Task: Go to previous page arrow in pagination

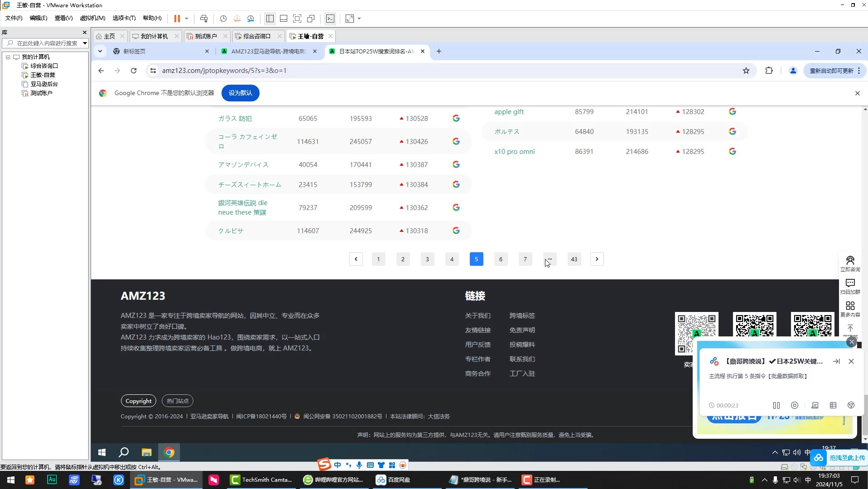Action: coord(356,259)
